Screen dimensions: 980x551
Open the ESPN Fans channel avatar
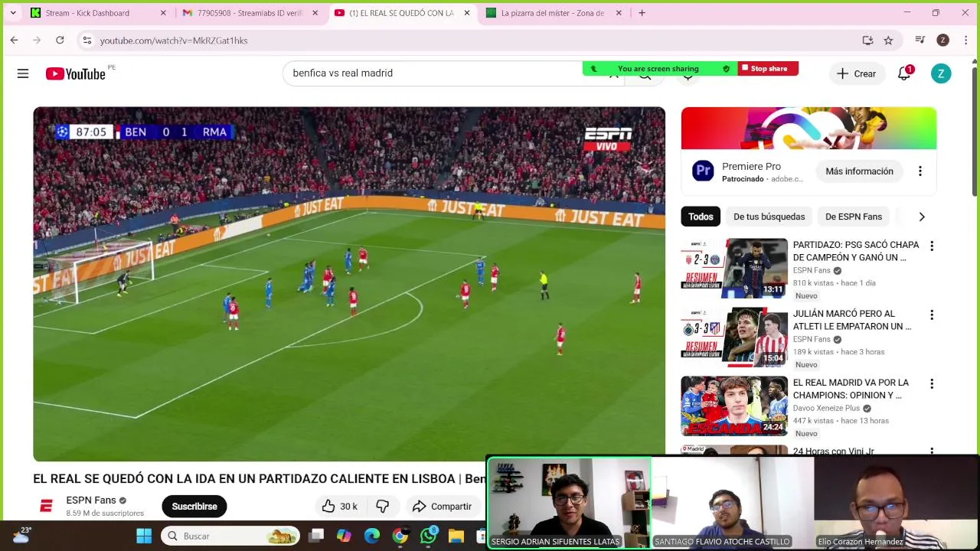pos(46,506)
